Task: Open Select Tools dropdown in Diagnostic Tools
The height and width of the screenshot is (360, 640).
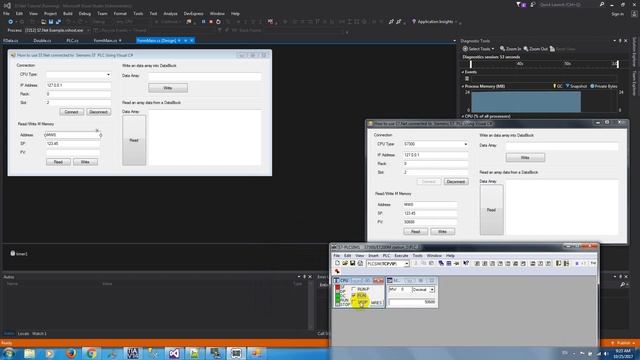Action: pyautogui.click(x=478, y=49)
